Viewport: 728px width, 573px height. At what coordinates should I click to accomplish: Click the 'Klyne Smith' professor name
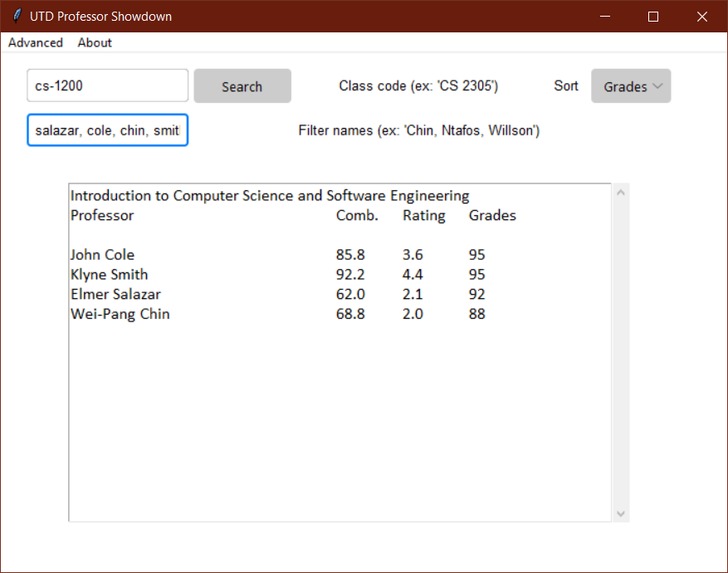pos(109,274)
